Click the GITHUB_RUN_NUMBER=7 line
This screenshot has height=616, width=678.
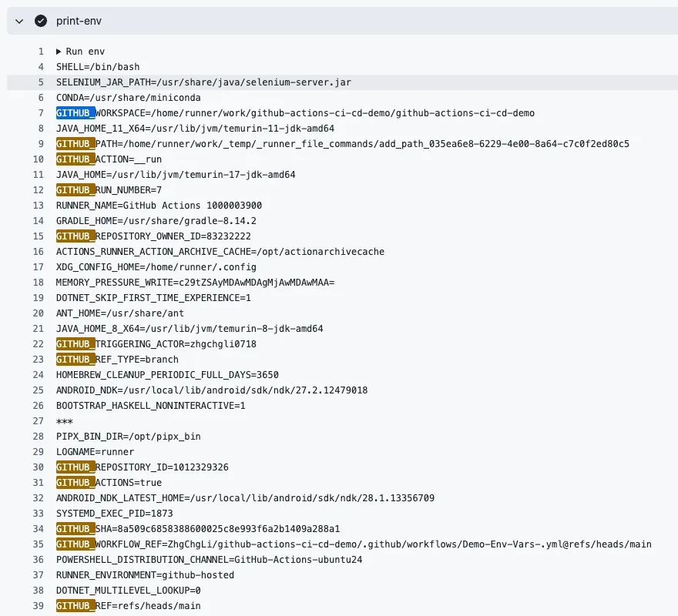(x=109, y=190)
